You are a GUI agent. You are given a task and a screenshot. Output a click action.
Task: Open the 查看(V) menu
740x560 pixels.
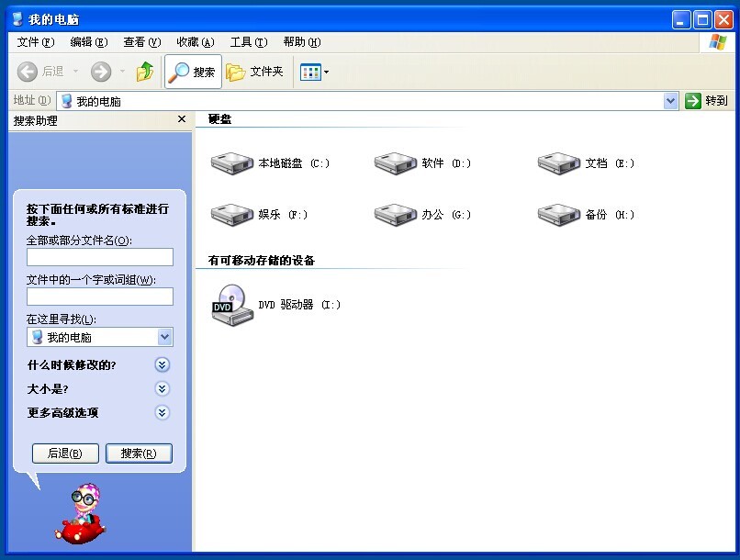pyautogui.click(x=142, y=42)
